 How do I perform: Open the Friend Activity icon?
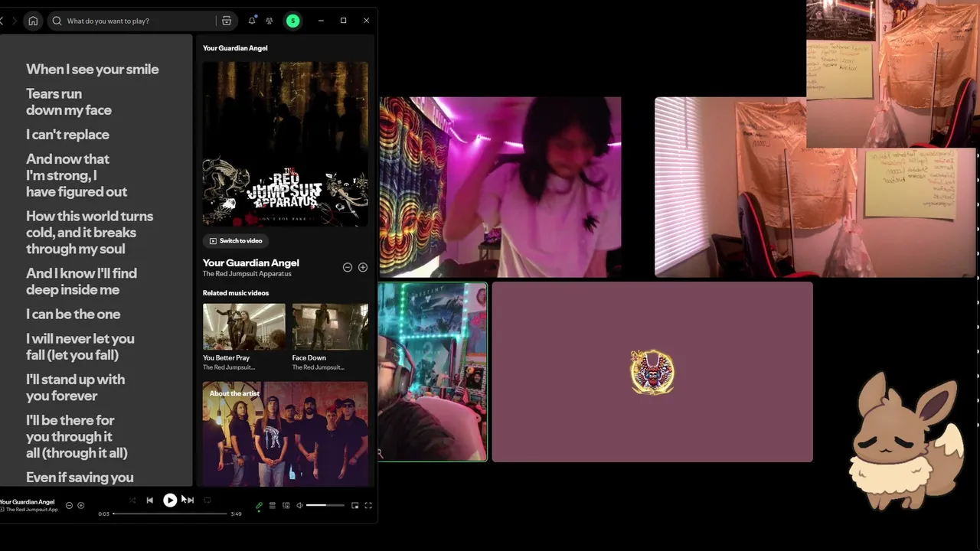[x=269, y=21]
